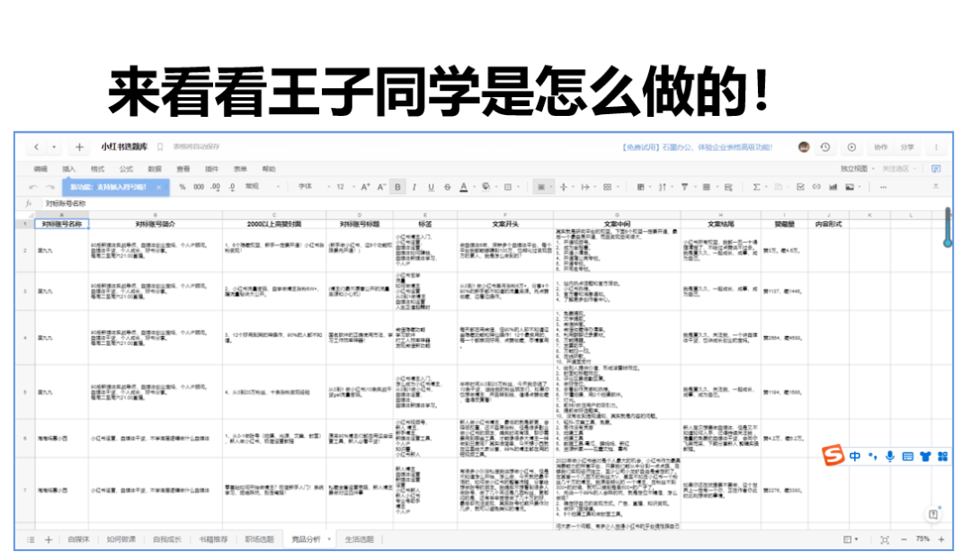
Task: Open the 插入 menu
Action: click(69, 168)
